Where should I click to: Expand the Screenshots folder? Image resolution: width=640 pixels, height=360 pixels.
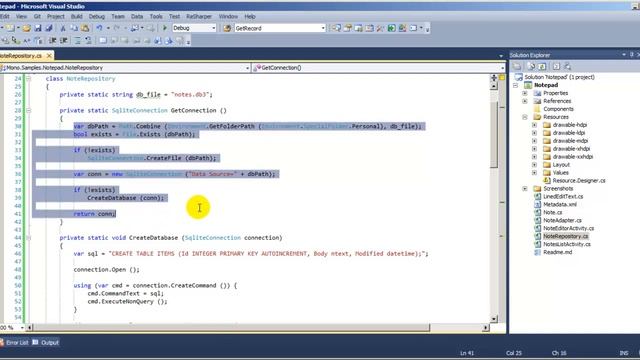point(525,189)
